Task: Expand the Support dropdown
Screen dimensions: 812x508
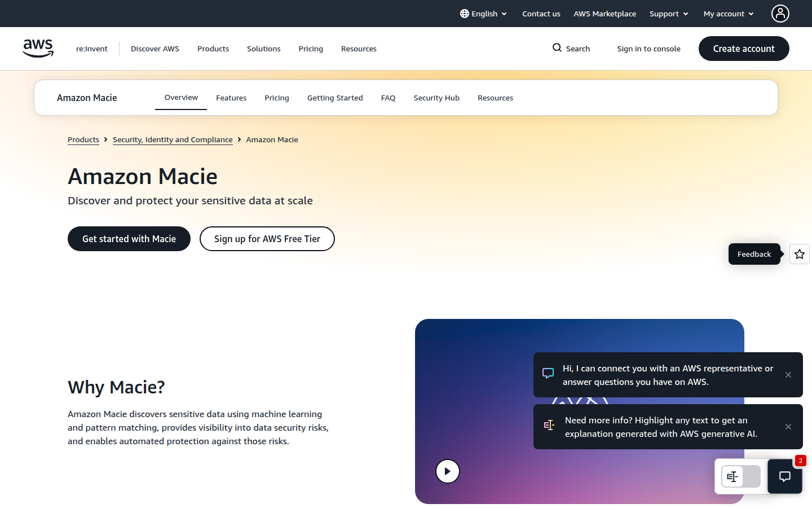Action: point(669,14)
